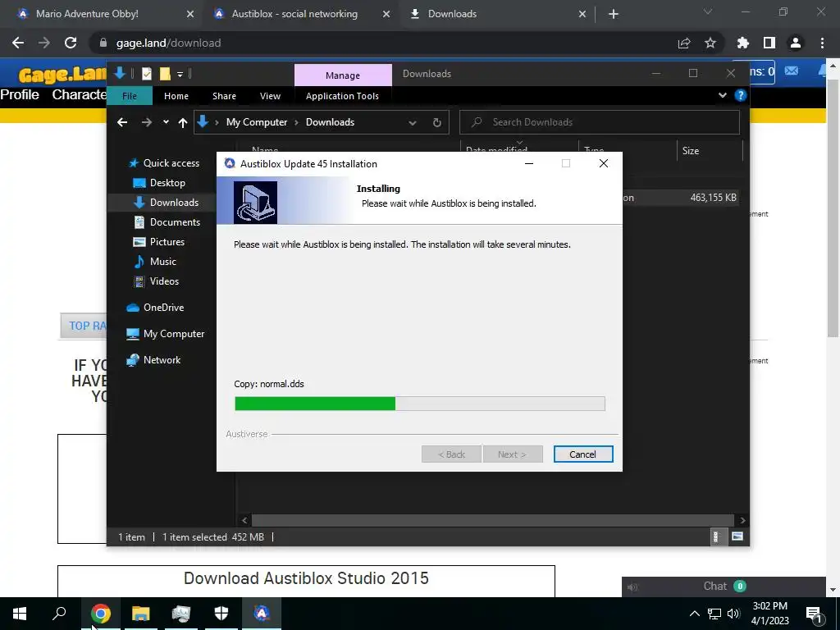
Task: Open the View ribbon tab
Action: pos(270,96)
